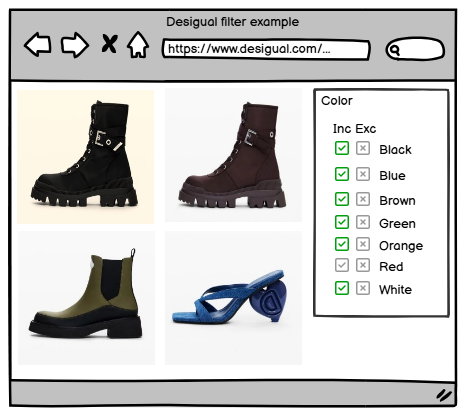468x420 pixels.
Task: Open the black combat boot product
Action: (x=86, y=157)
